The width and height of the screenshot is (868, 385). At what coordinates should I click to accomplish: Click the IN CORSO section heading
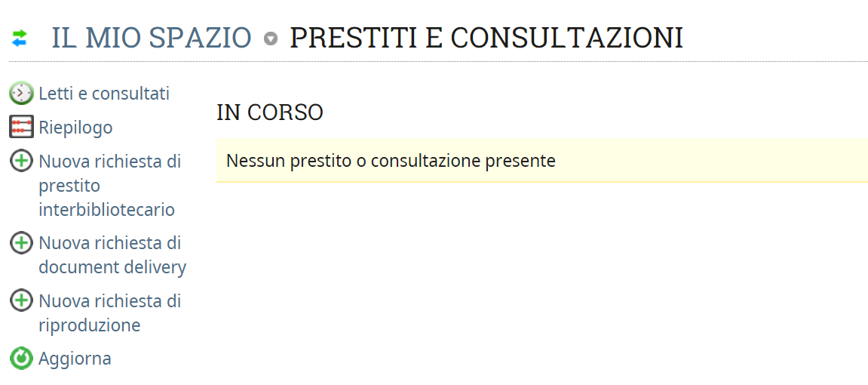tap(269, 112)
